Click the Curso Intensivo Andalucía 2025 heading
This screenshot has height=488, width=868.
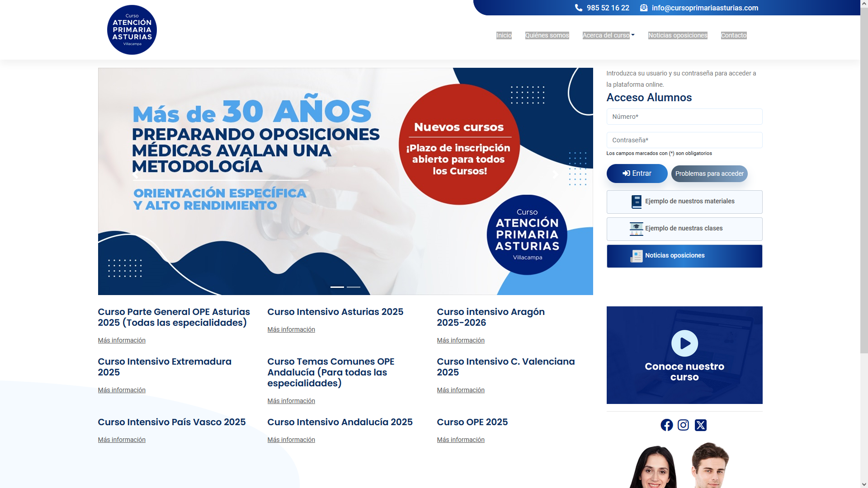pyautogui.click(x=340, y=422)
